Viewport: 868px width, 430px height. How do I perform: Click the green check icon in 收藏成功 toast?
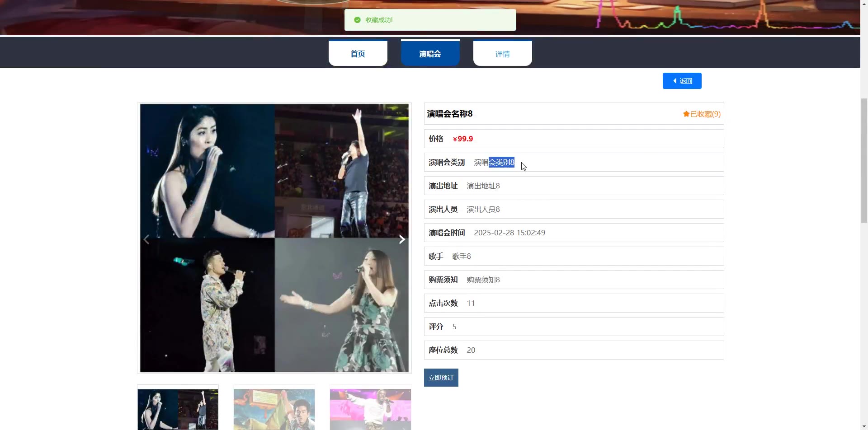pos(357,20)
